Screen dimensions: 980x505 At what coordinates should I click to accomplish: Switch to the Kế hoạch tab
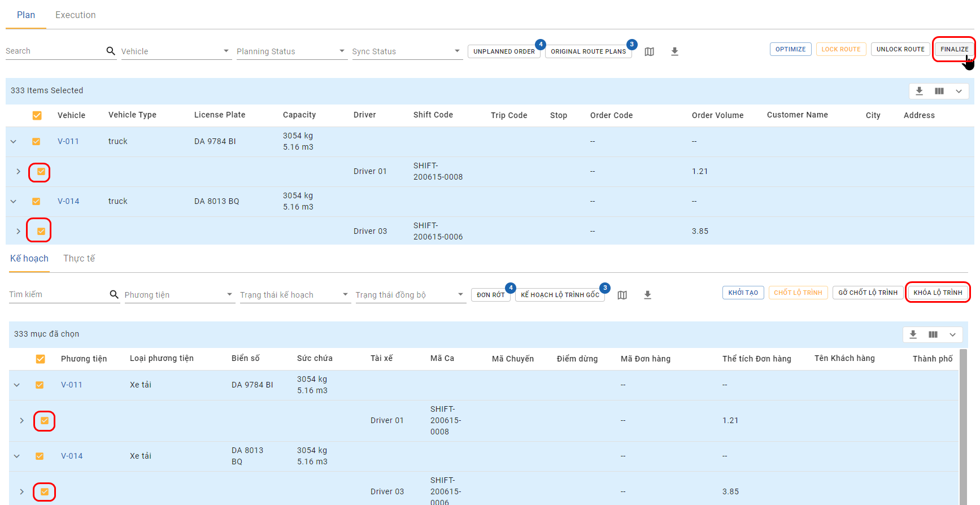click(29, 258)
